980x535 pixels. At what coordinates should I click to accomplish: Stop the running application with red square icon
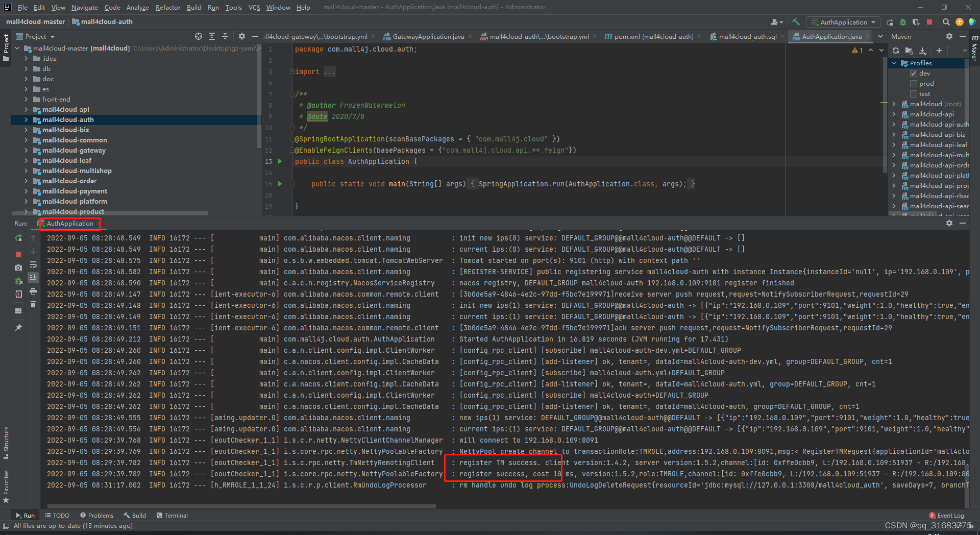18,254
